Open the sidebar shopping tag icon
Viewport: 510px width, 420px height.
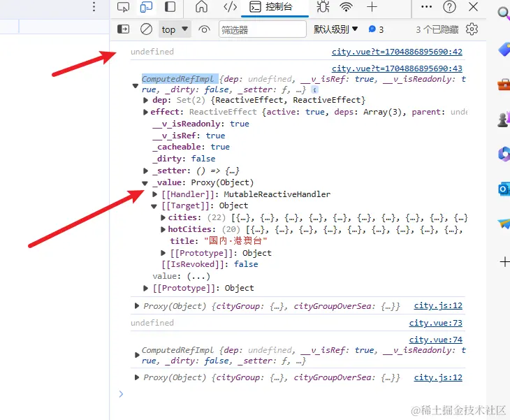(504, 50)
